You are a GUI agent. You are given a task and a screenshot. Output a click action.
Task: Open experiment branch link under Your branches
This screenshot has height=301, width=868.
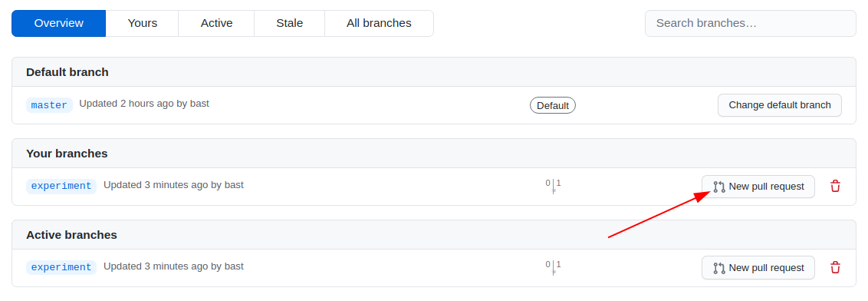61,187
